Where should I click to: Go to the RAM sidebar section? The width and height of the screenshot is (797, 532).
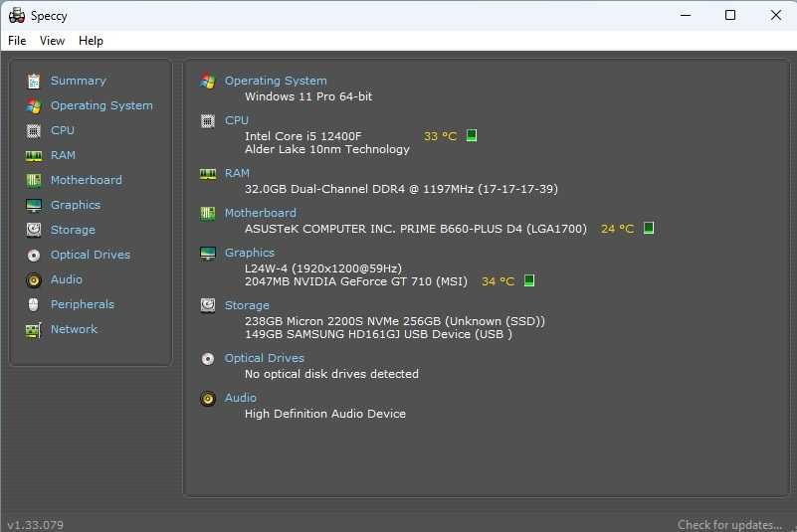(x=63, y=155)
